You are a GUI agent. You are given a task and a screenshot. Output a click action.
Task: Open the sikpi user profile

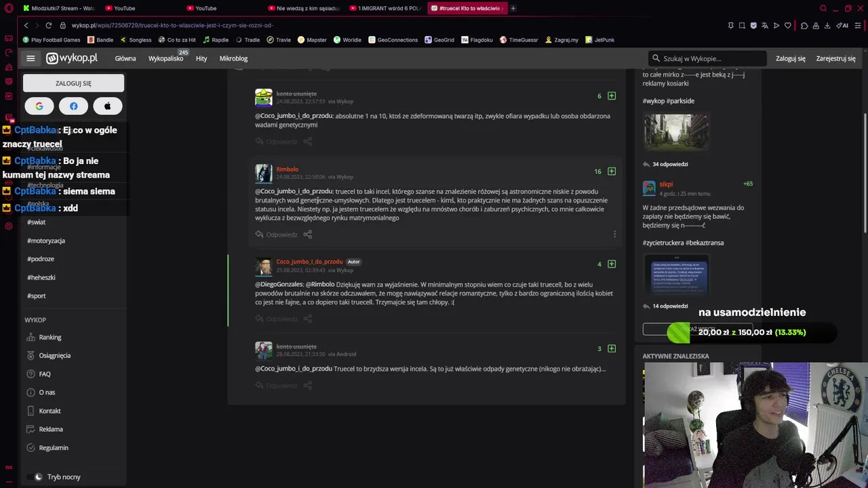click(666, 184)
